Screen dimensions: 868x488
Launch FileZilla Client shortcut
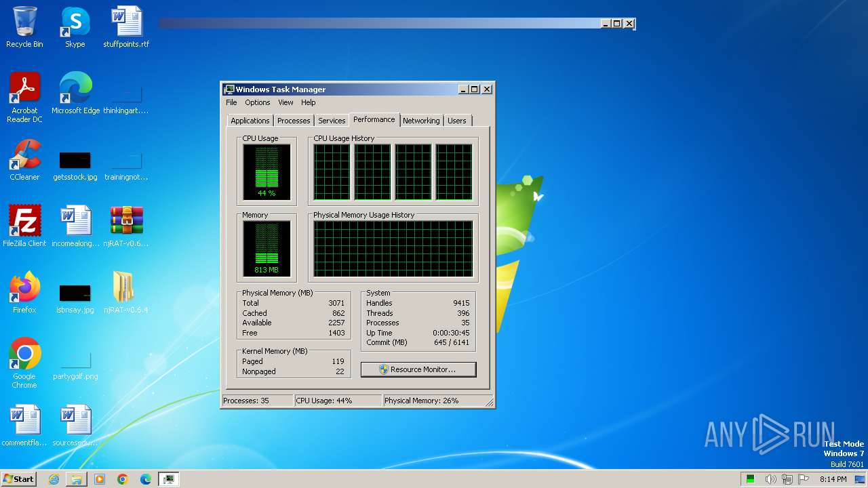point(24,226)
